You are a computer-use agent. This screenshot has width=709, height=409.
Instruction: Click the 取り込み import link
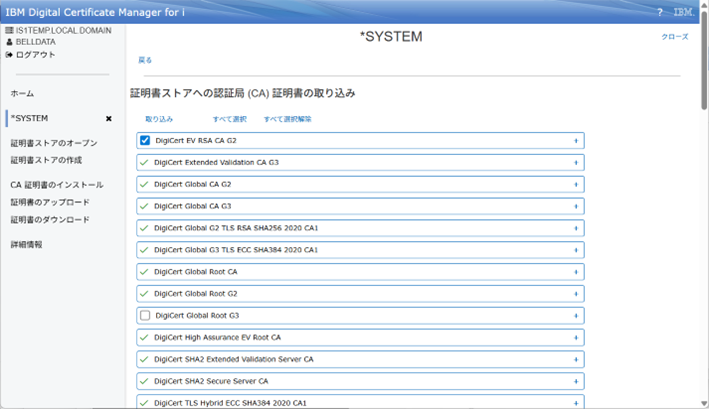pos(159,119)
